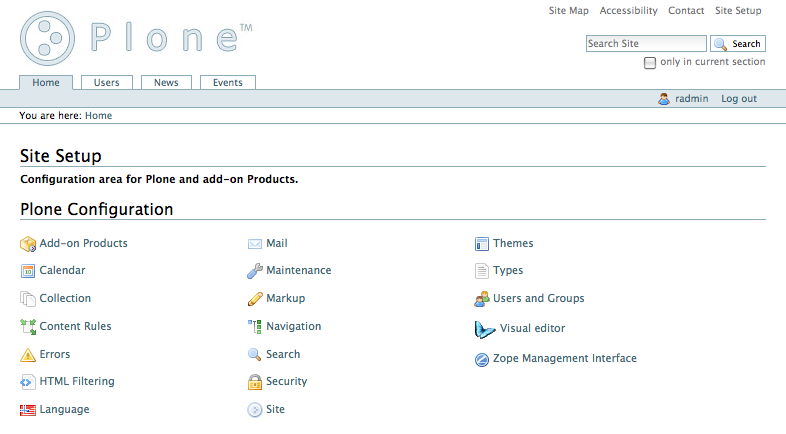
Task: Open the News tab
Action: point(166,83)
